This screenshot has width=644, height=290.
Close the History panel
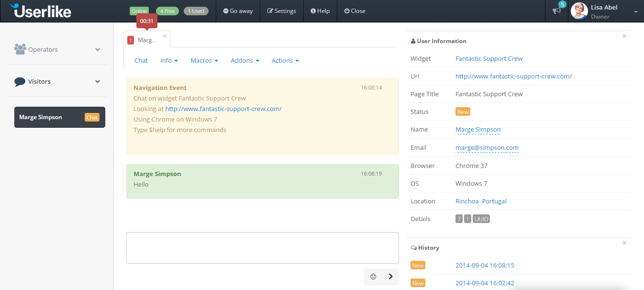pyautogui.click(x=624, y=243)
